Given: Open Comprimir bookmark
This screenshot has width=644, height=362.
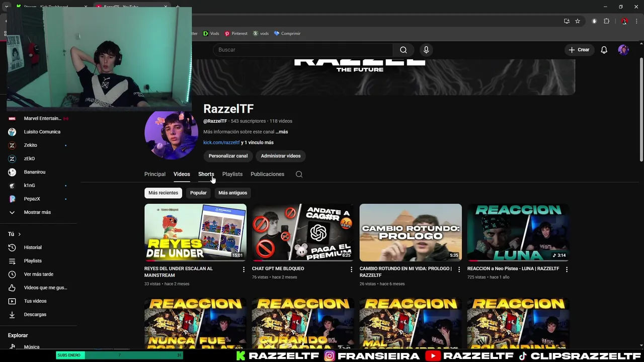Looking at the screenshot, I should [x=287, y=34].
